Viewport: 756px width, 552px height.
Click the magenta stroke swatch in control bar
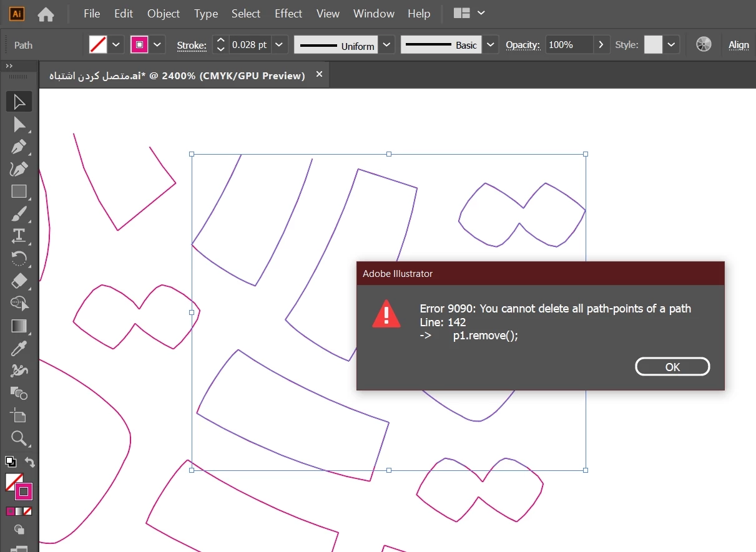(139, 44)
